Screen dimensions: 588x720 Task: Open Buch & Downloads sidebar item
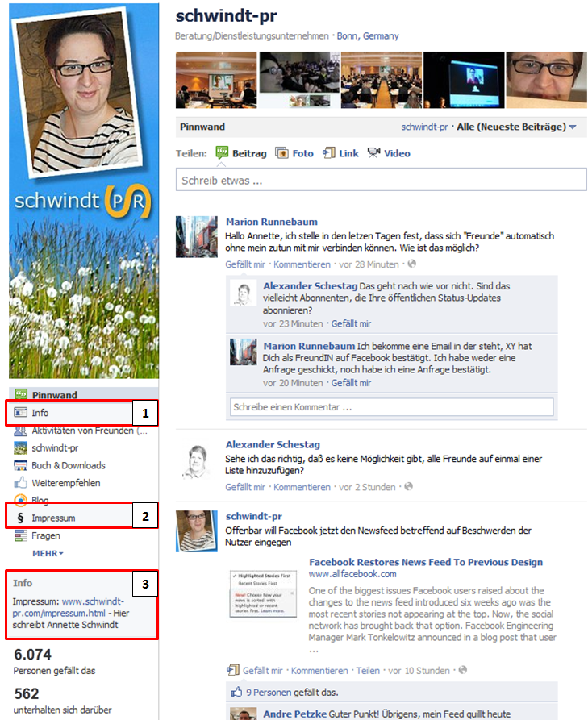click(x=60, y=465)
